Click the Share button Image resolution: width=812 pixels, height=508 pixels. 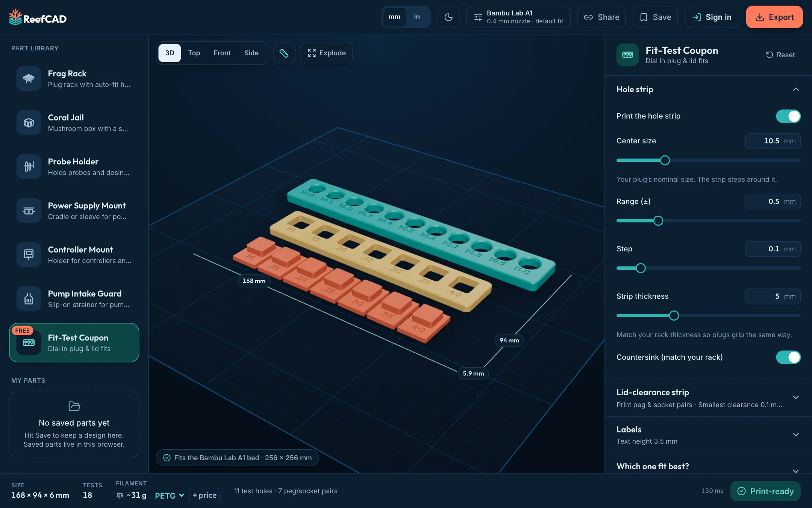[601, 17]
